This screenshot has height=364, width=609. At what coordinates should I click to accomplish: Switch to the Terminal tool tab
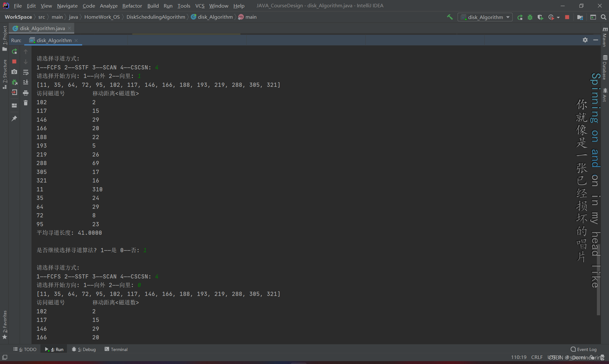click(116, 349)
